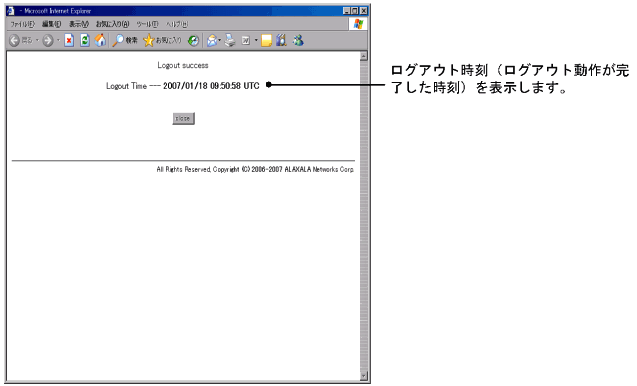Click the Mail envelope icon
Viewport: 637px width, 386px height.
[212, 40]
